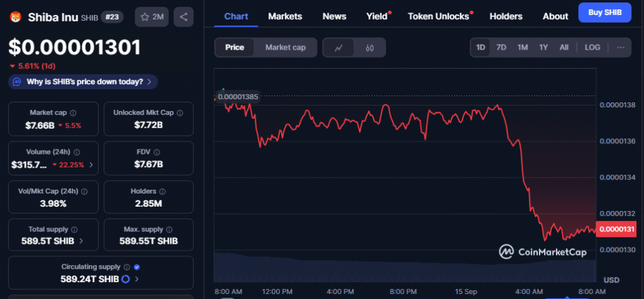The width and height of the screenshot is (644, 299).
Task: Click the 0.00001385 opening price label
Action: click(238, 97)
